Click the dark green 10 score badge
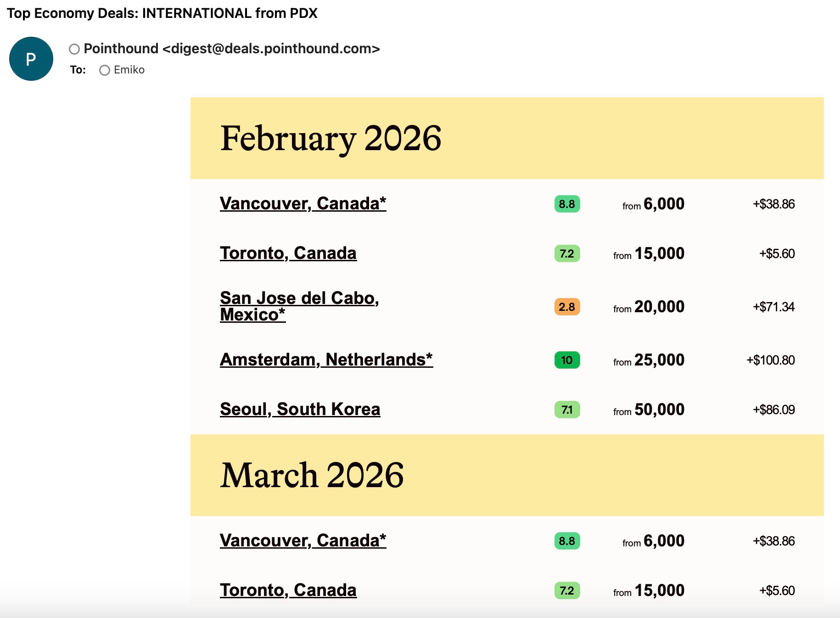 [x=567, y=360]
